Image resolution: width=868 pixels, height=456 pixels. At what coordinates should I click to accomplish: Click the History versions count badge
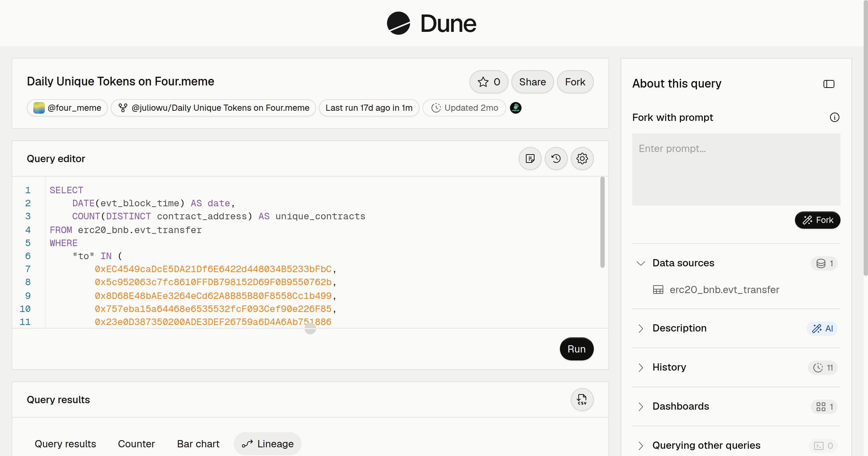click(823, 368)
